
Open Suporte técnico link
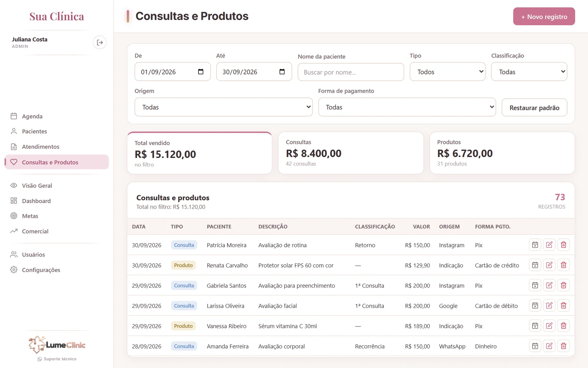[x=57, y=359]
